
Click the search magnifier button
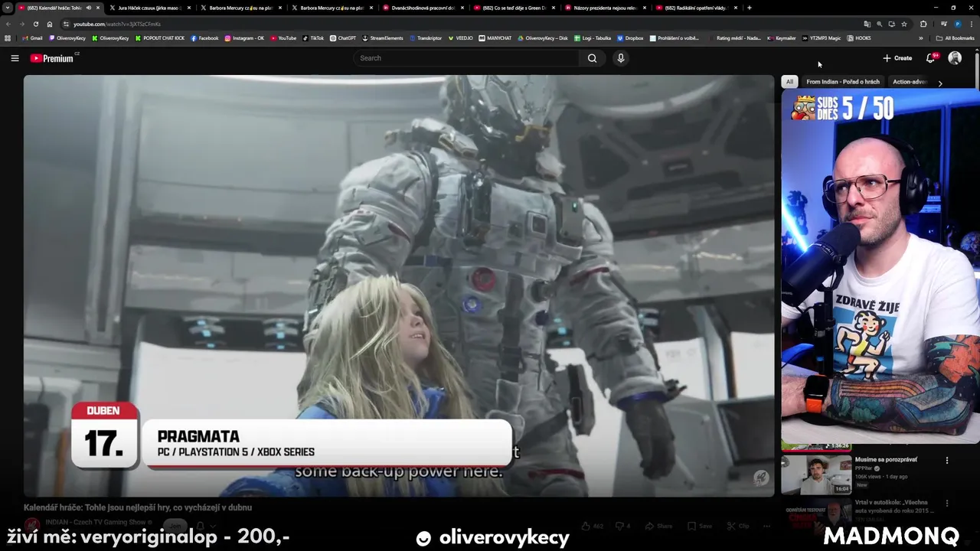click(x=592, y=58)
